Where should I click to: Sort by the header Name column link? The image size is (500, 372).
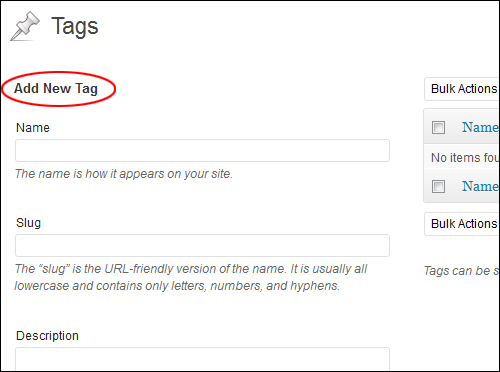pos(480,127)
